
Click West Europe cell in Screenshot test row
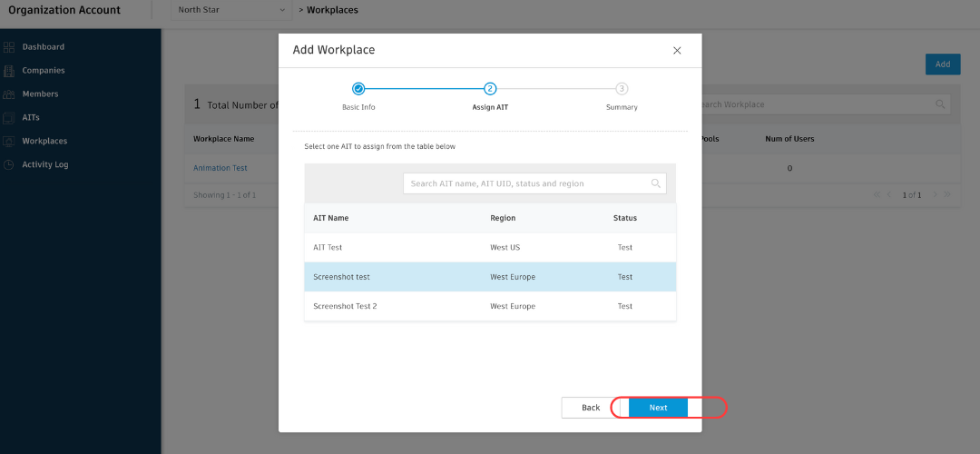coord(513,277)
